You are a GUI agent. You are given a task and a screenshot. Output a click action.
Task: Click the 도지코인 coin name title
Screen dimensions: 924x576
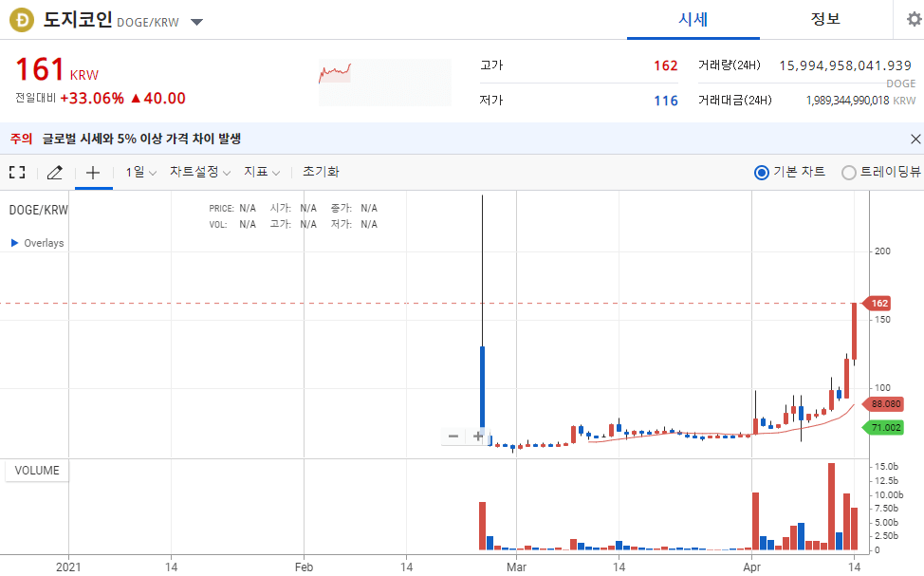tap(78, 20)
